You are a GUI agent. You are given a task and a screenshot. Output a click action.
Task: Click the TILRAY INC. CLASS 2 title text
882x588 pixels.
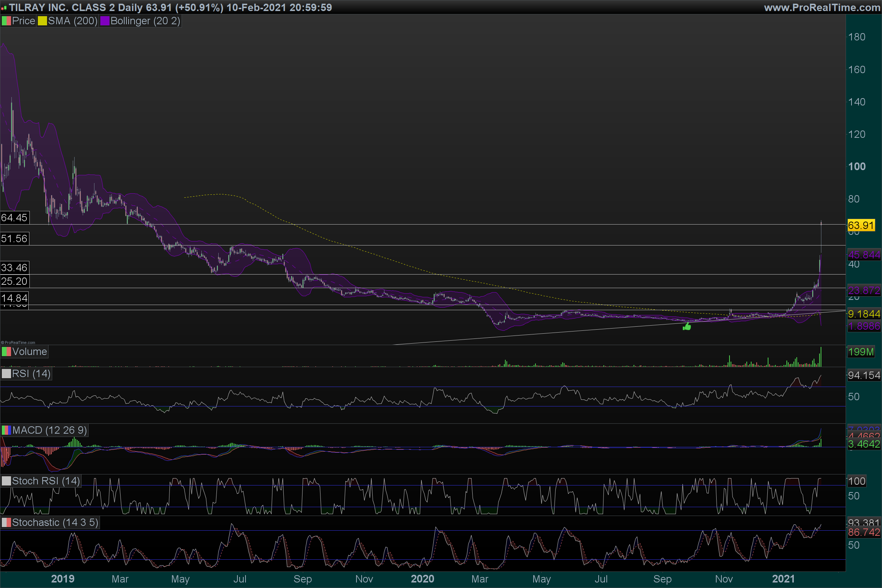coord(62,7)
